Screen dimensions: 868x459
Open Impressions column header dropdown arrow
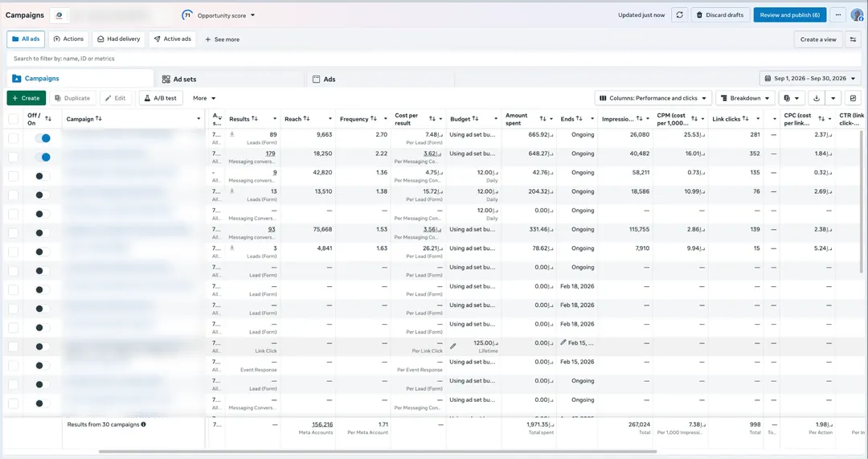click(648, 119)
